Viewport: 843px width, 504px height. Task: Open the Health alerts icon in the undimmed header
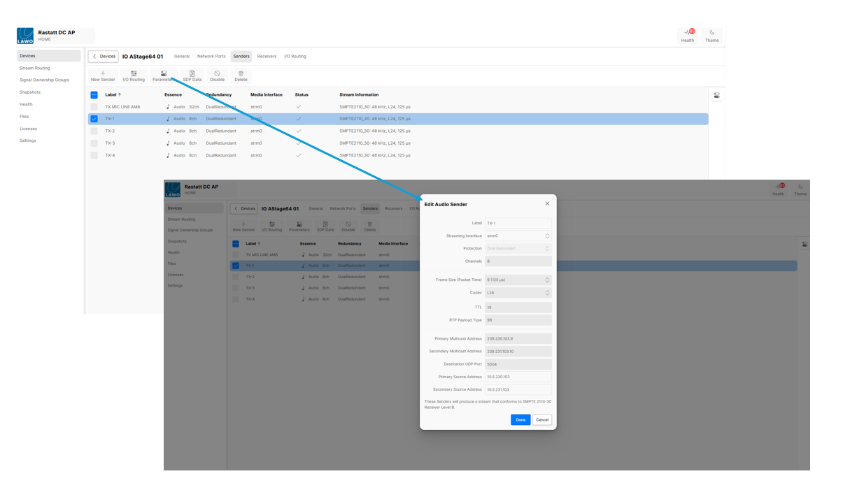click(x=688, y=33)
